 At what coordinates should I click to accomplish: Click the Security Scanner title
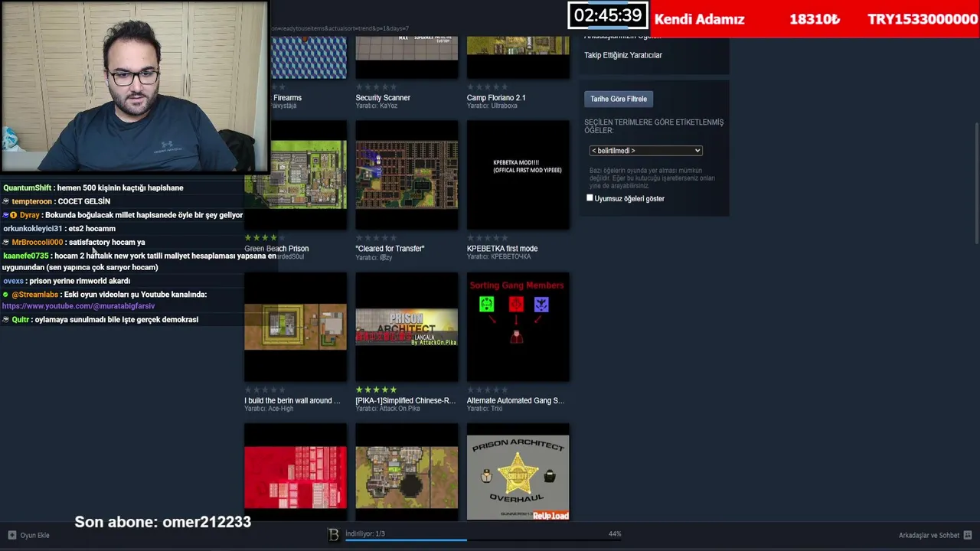383,98
